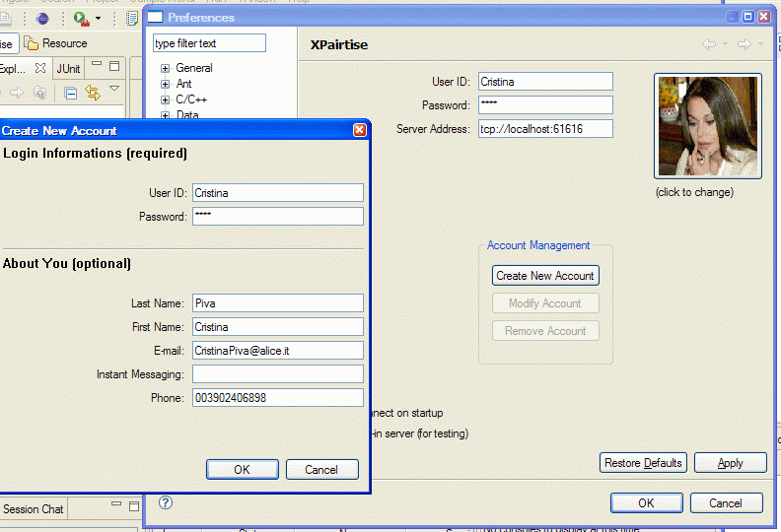Maximize the explorer view panel
781x532 pixels.
pyautogui.click(x=114, y=67)
